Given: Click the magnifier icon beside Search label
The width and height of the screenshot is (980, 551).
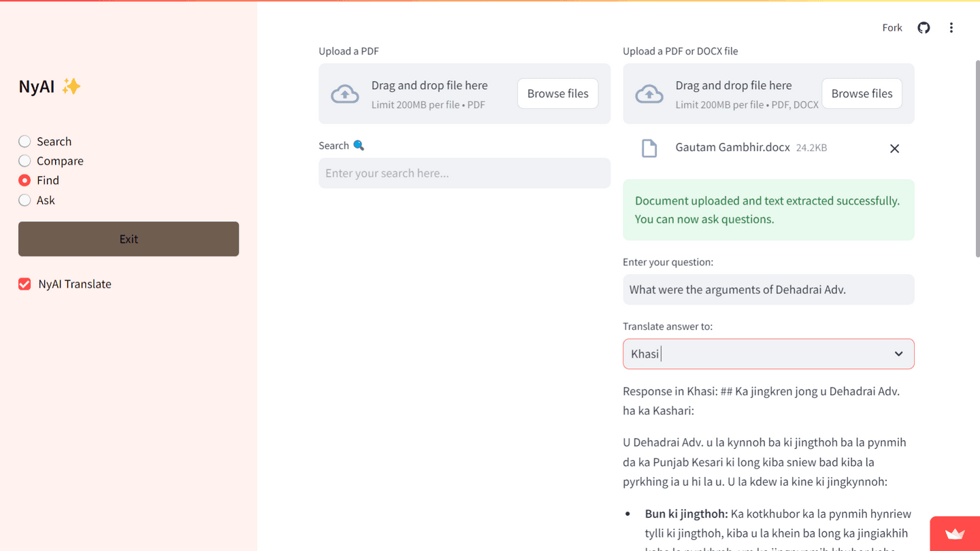Looking at the screenshot, I should pyautogui.click(x=359, y=146).
